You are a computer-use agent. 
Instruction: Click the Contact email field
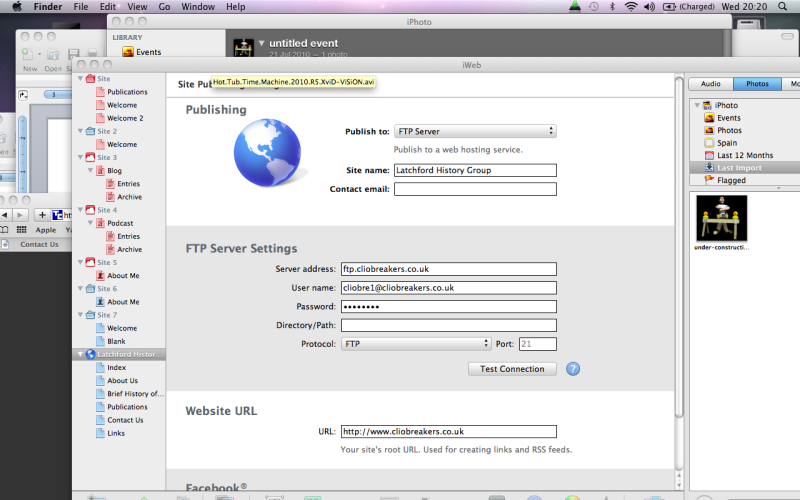pyautogui.click(x=475, y=189)
